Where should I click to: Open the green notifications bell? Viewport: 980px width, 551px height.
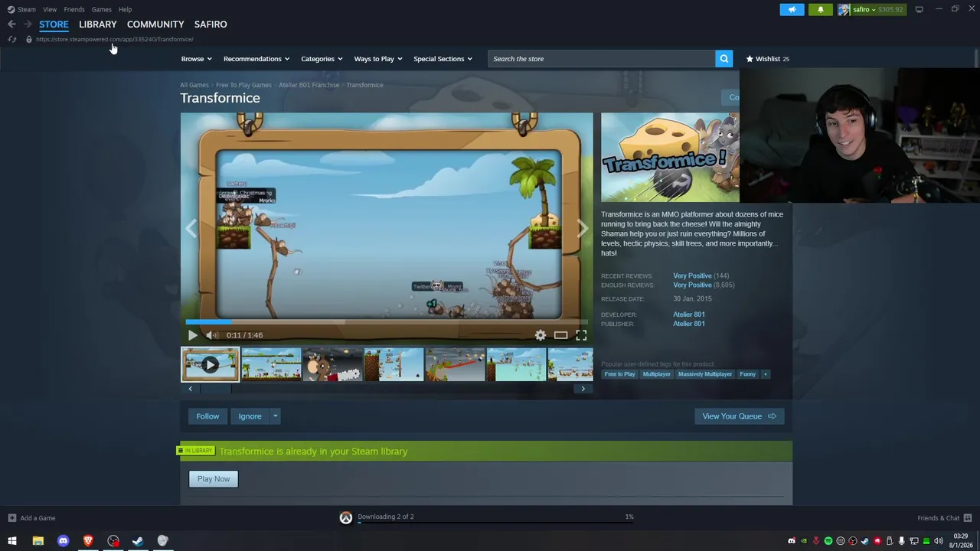click(820, 9)
